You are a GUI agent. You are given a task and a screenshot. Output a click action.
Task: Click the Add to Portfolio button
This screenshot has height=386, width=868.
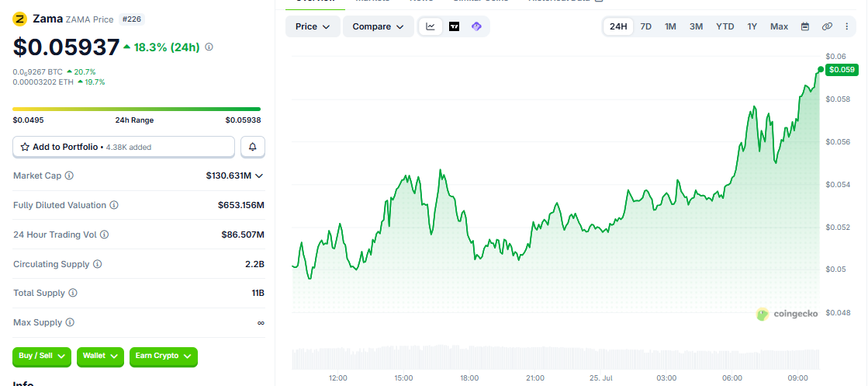pos(124,147)
